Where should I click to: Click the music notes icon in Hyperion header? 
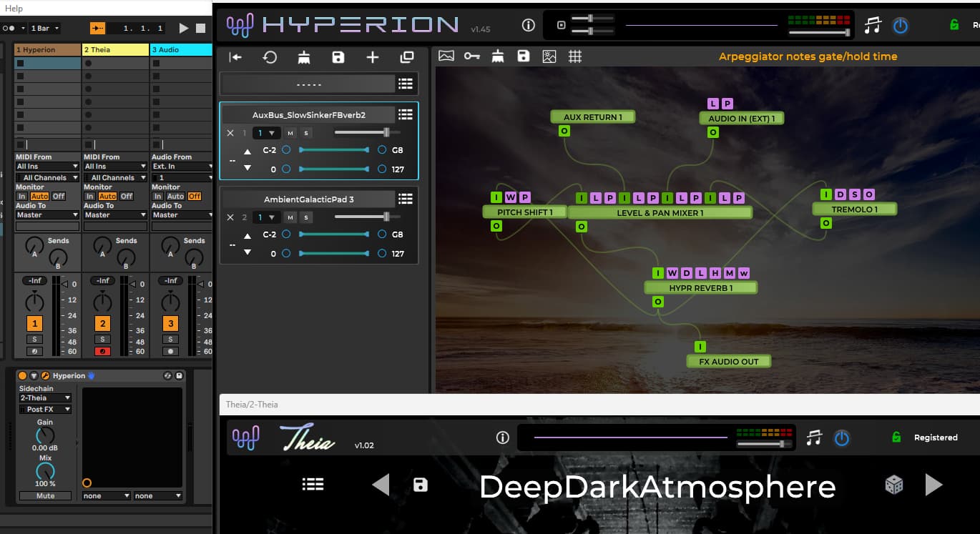873,26
